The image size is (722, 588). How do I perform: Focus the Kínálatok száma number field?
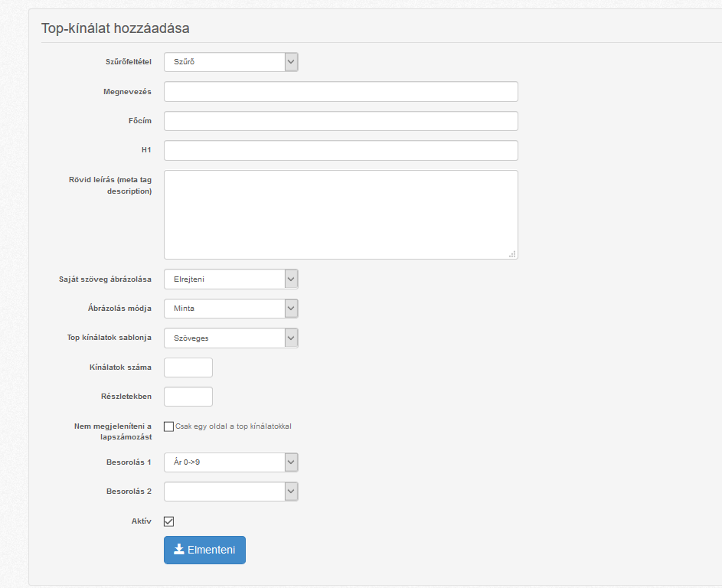tap(188, 367)
